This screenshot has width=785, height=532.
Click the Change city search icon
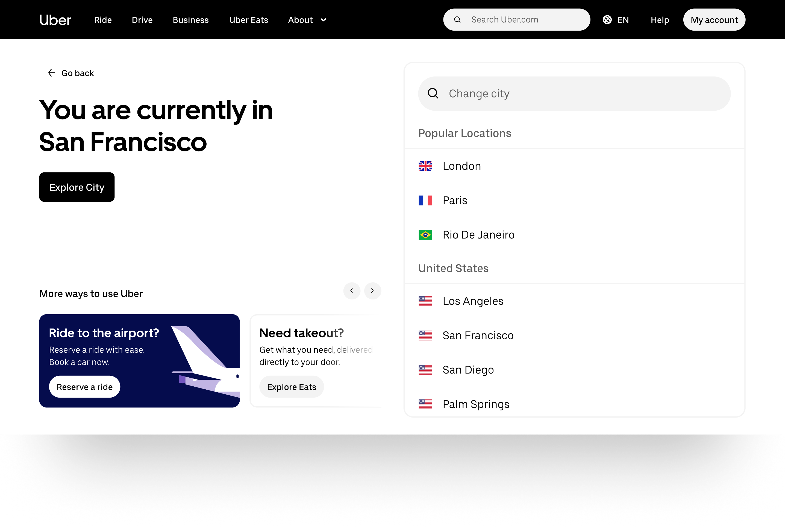pyautogui.click(x=433, y=93)
